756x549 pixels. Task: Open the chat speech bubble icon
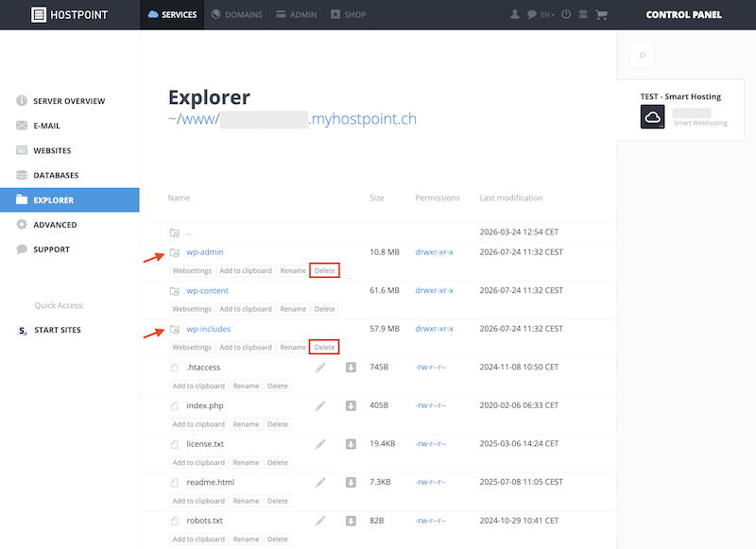click(531, 14)
